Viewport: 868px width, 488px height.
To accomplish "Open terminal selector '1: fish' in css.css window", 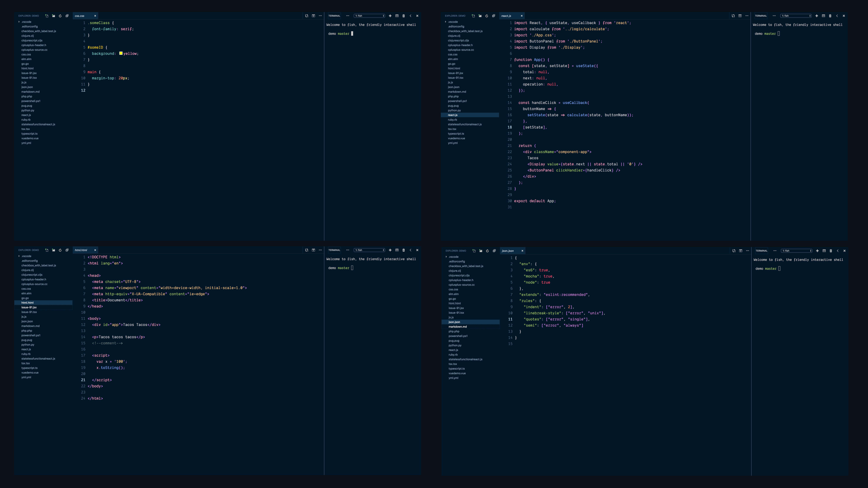I will [x=370, y=16].
